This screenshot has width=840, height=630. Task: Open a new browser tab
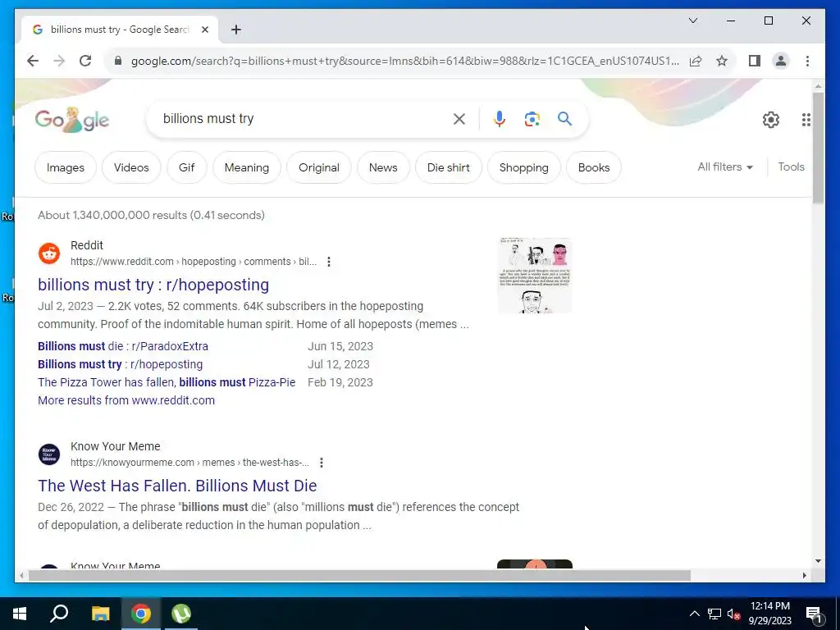point(235,30)
